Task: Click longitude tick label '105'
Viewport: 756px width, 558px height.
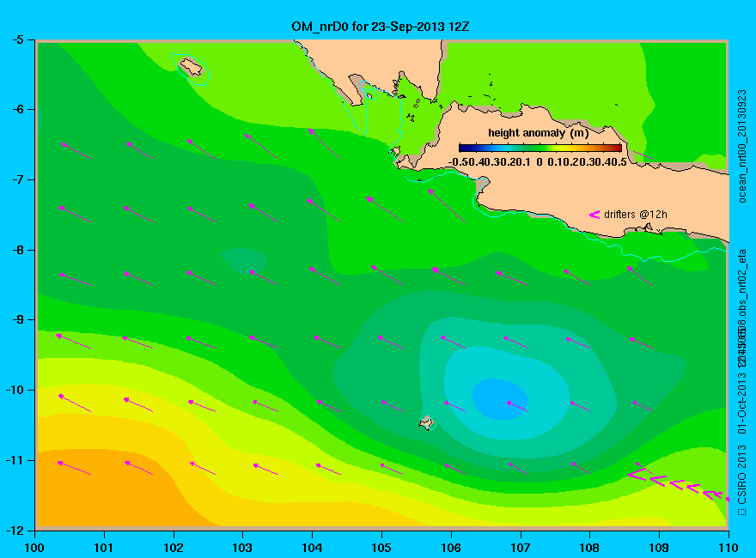Action: tap(381, 548)
